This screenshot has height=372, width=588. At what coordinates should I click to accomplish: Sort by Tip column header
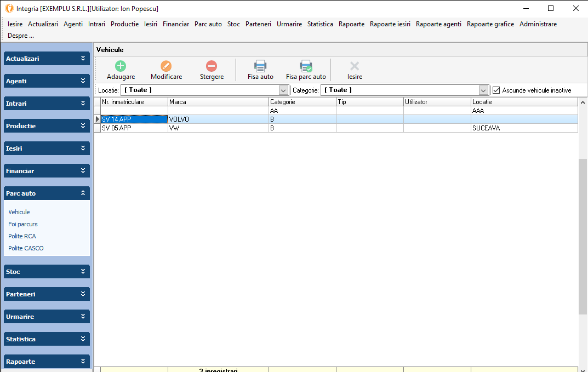click(x=370, y=101)
